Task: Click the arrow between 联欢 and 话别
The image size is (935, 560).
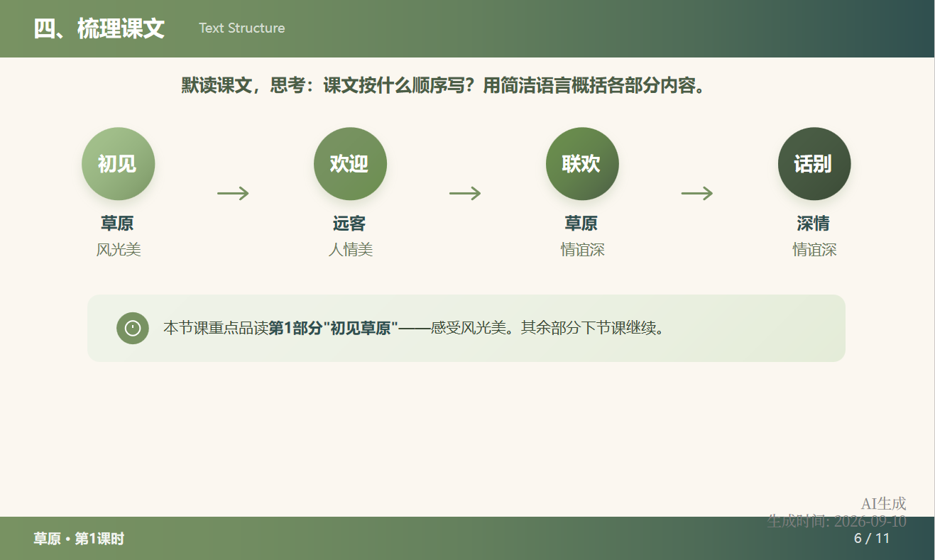Action: pos(698,193)
